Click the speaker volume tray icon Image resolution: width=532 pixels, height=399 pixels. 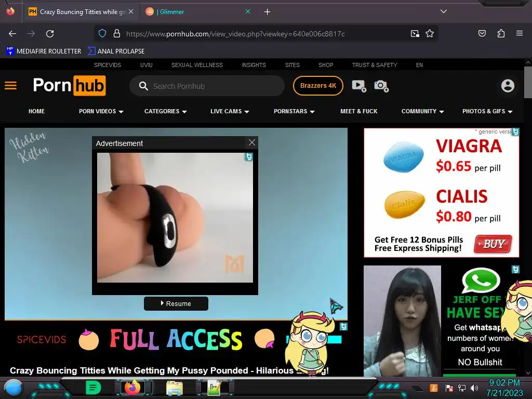tap(474, 388)
